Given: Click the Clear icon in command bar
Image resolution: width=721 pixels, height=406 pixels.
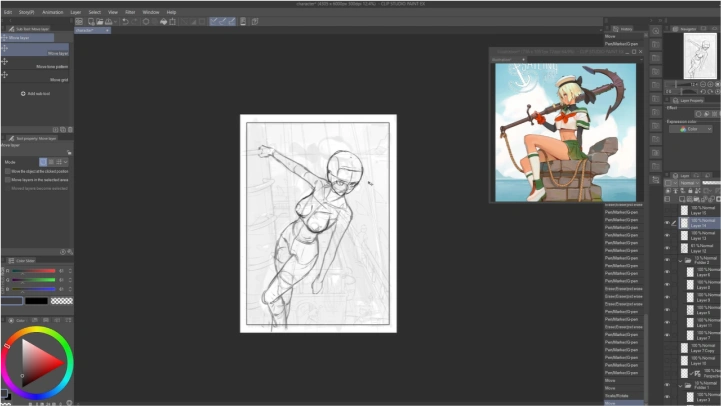Looking at the screenshot, I should (146, 22).
